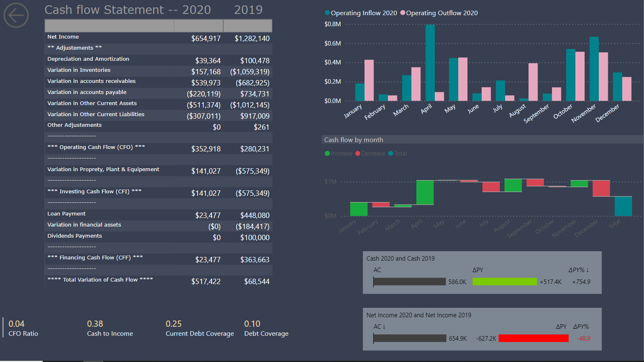Click the green Increase legend dot
Viewport: 644px width, 362px height.
pos(327,154)
